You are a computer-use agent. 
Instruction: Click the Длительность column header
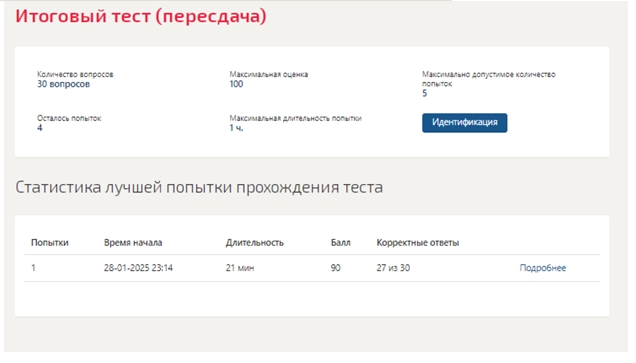pyautogui.click(x=255, y=243)
